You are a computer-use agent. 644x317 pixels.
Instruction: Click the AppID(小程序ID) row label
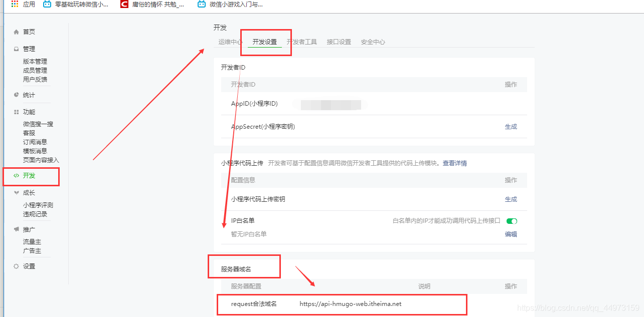click(x=254, y=104)
